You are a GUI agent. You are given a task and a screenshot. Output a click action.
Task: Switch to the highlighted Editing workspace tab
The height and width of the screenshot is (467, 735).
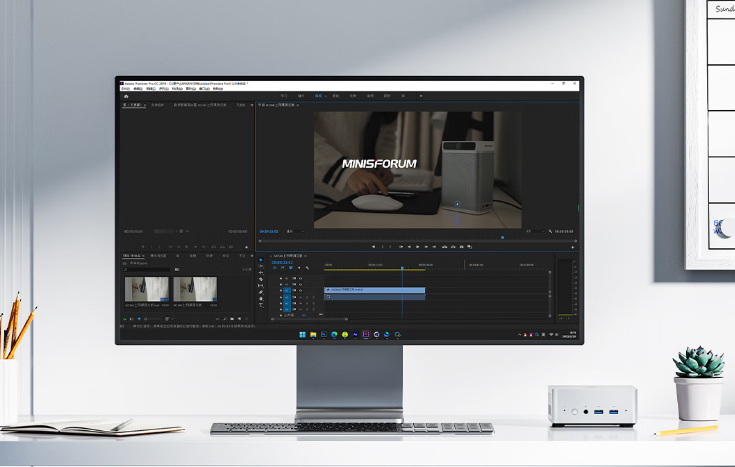click(x=319, y=96)
